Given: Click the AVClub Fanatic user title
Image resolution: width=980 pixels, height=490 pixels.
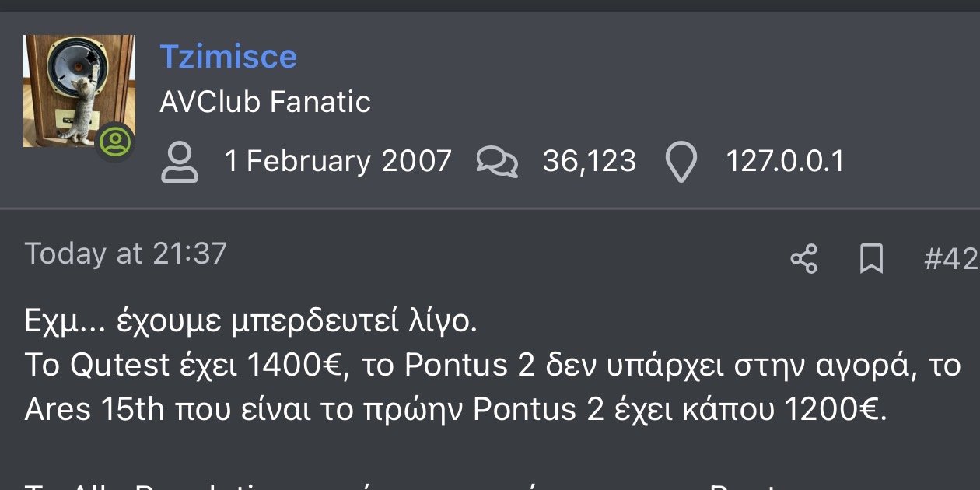Looking at the screenshot, I should [264, 102].
